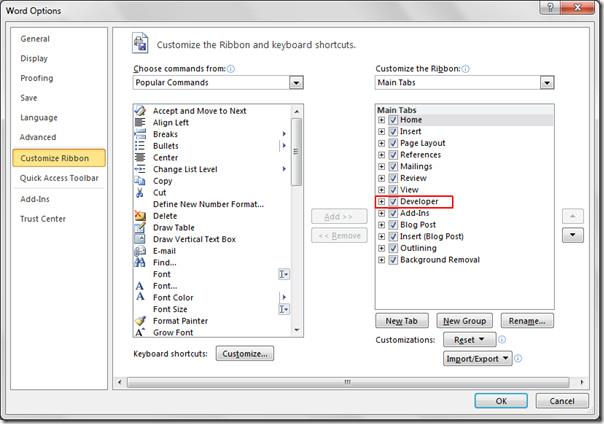Expand the Home tab tree node
The width and height of the screenshot is (604, 424).
click(x=381, y=120)
